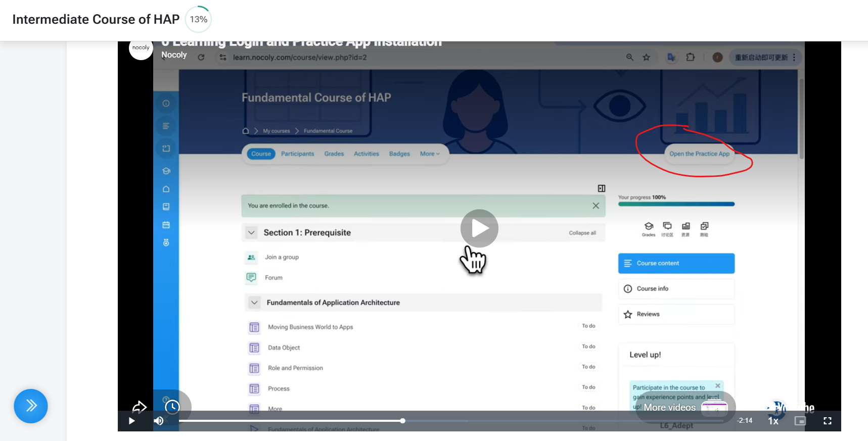
Task: Click the 13% course progress circle
Action: [199, 19]
